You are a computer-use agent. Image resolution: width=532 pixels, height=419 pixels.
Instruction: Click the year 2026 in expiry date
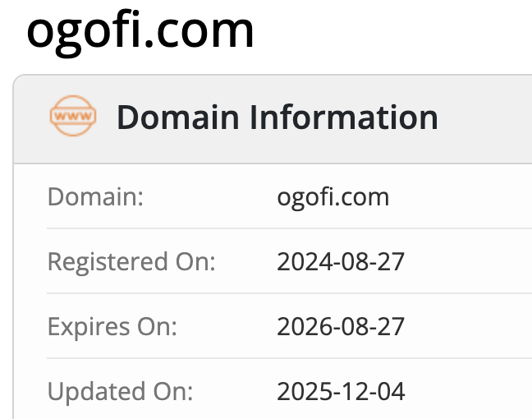(x=301, y=327)
